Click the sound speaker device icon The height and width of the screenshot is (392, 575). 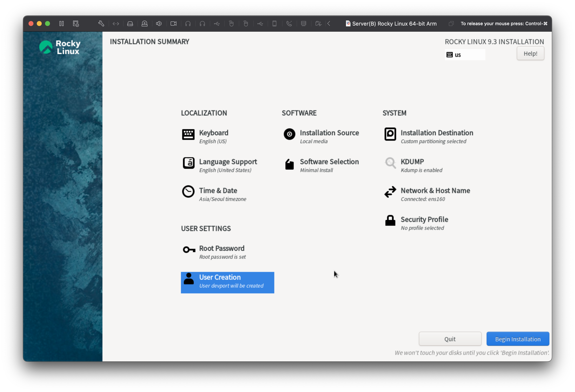[x=159, y=24]
